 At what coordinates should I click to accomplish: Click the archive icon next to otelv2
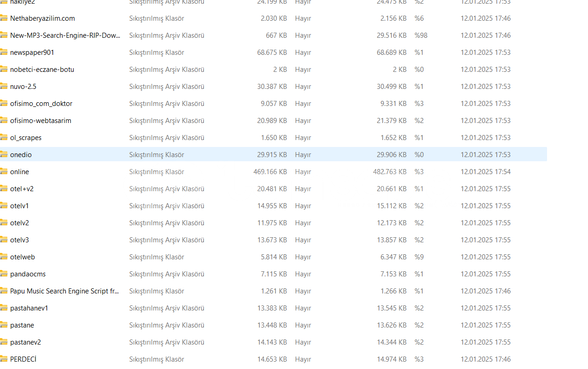(x=4, y=223)
